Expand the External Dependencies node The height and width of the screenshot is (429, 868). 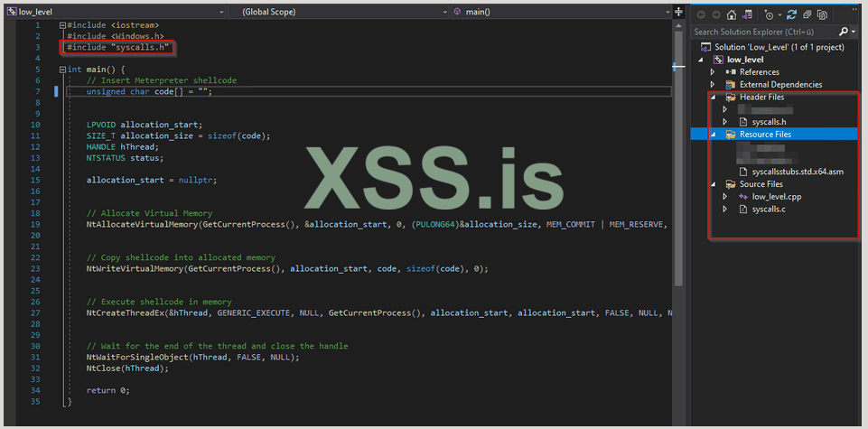point(713,85)
